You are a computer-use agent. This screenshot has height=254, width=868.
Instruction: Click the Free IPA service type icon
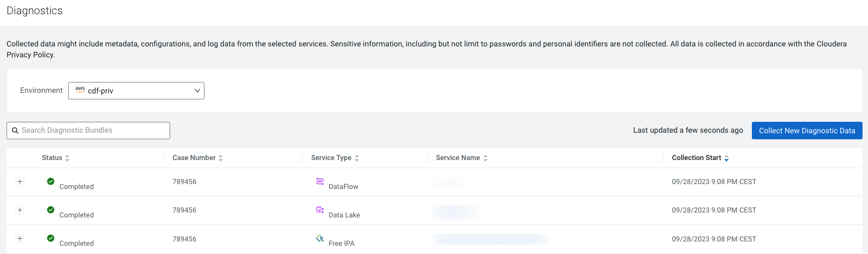320,239
